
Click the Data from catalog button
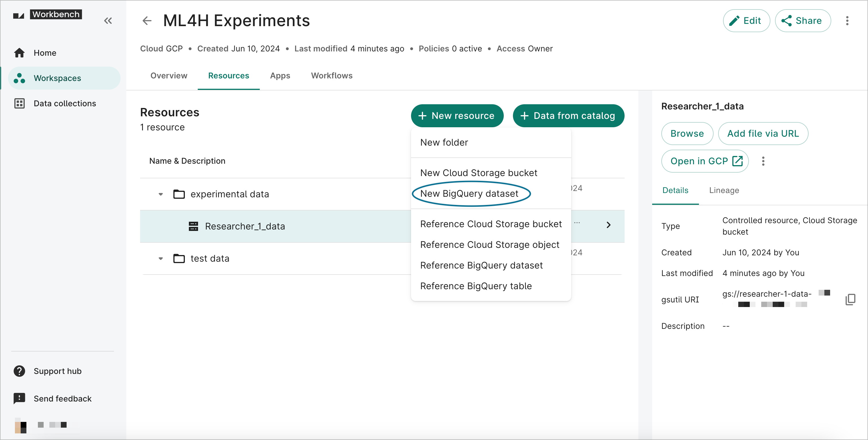[568, 116]
